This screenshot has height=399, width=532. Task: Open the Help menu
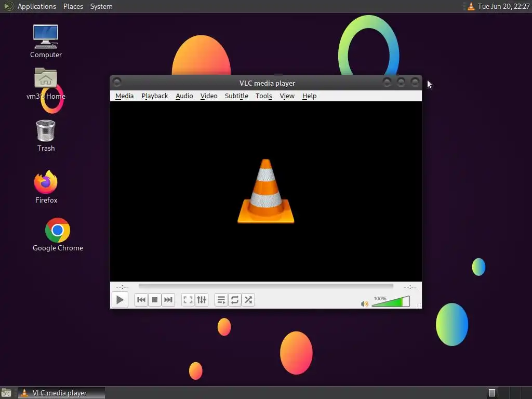coord(310,96)
